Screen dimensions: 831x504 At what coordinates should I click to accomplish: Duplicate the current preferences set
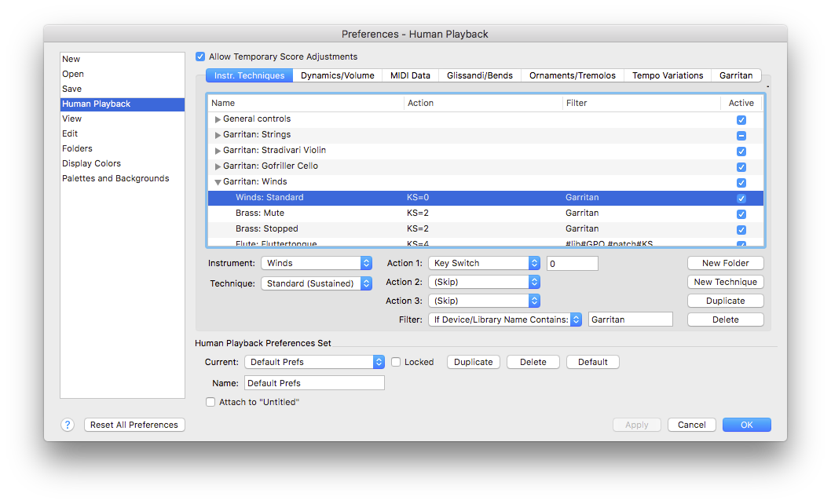[x=474, y=362]
